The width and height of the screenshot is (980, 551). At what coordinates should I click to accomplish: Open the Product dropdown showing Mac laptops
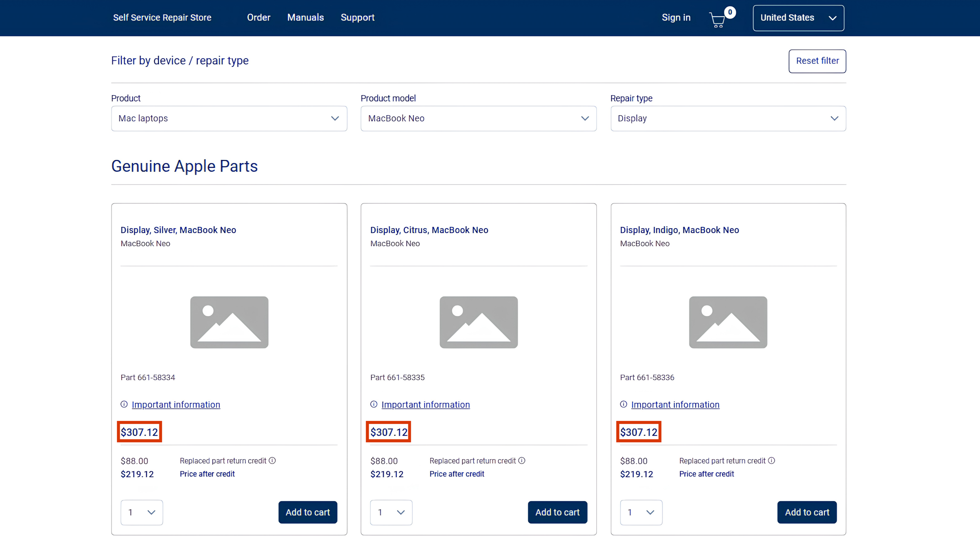[229, 118]
